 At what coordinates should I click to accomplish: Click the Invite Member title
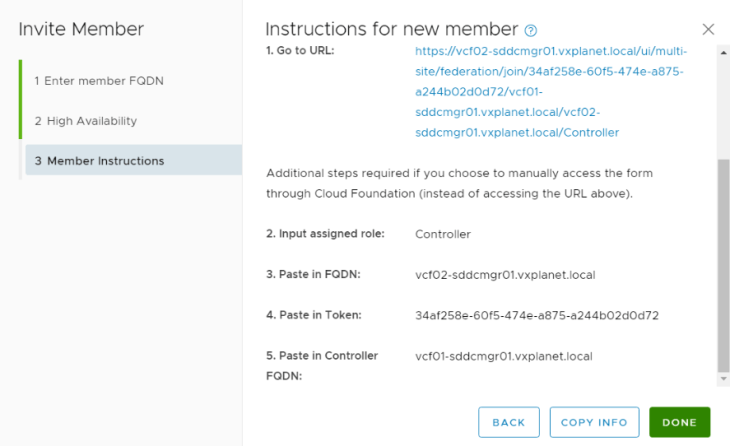(x=81, y=29)
